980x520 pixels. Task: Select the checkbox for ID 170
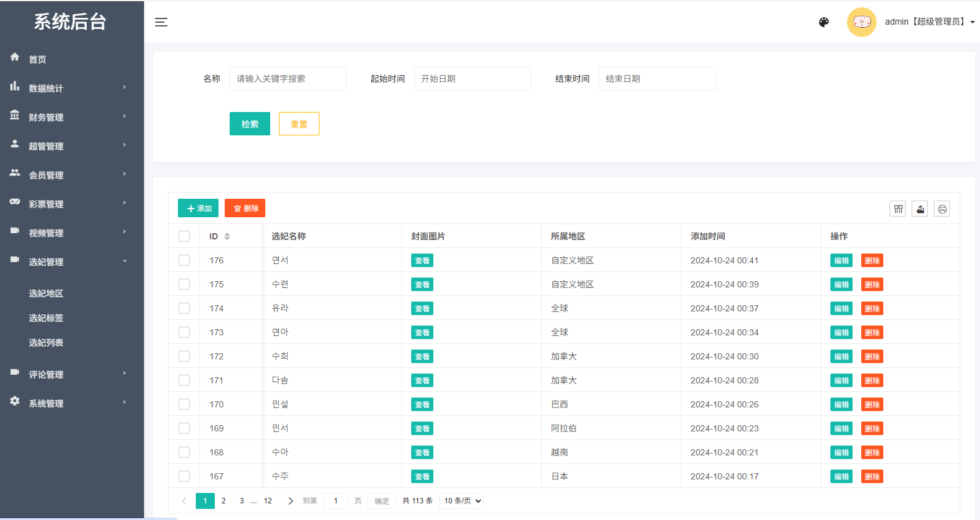tap(184, 404)
